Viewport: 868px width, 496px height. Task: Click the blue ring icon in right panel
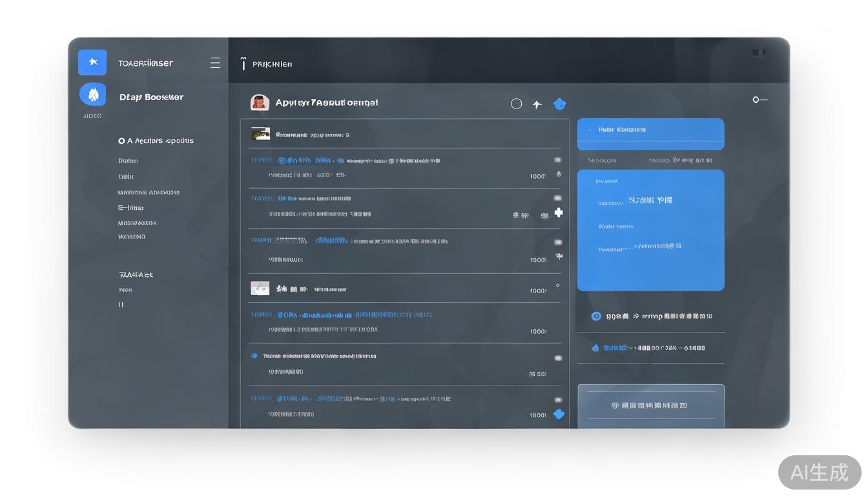(596, 316)
